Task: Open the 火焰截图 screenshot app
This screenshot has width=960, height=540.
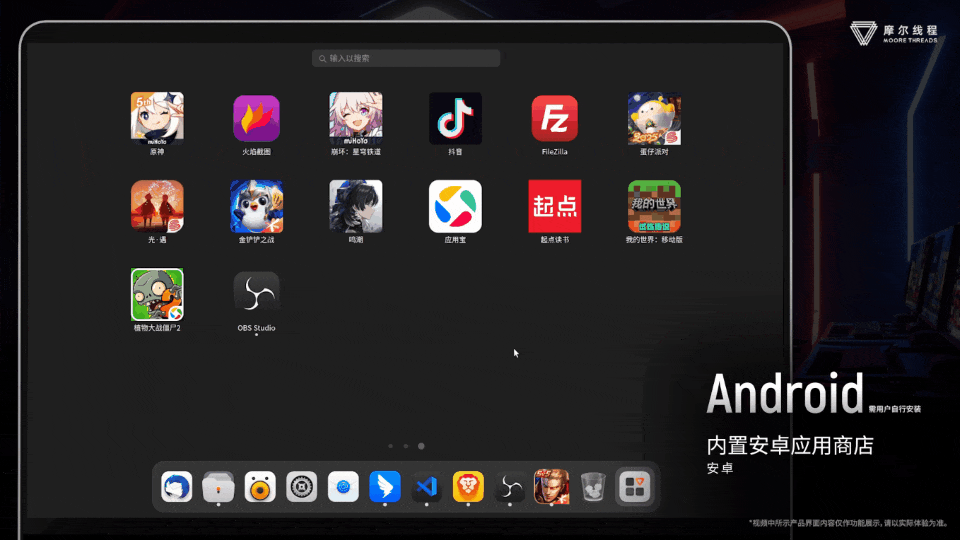Action: 256,118
